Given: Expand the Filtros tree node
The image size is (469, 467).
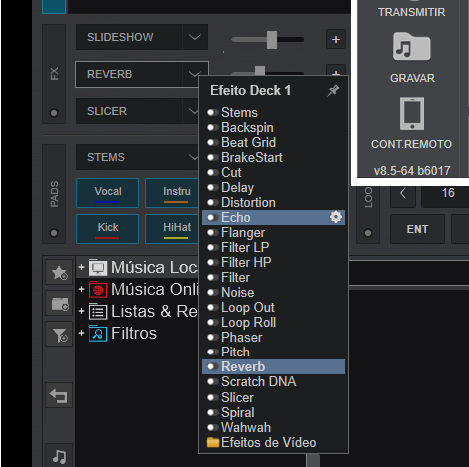Looking at the screenshot, I should coord(81,333).
